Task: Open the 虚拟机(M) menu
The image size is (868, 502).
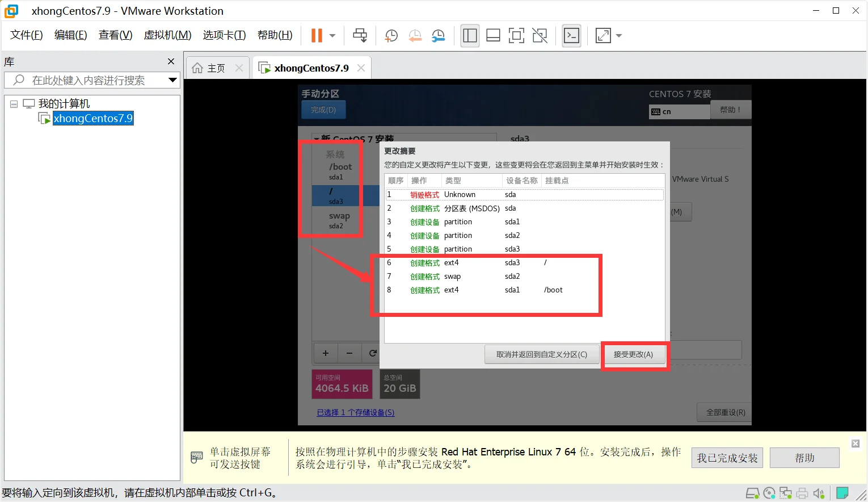Action: coord(167,35)
